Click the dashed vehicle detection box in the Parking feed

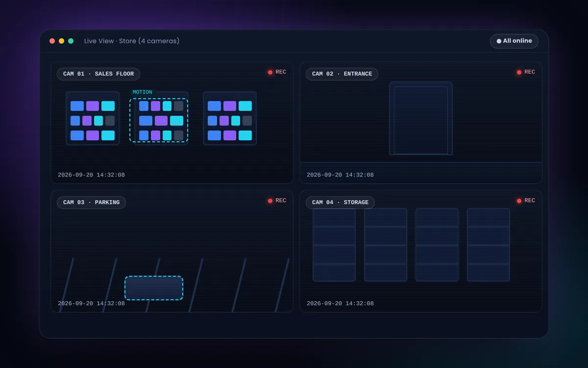coord(154,288)
